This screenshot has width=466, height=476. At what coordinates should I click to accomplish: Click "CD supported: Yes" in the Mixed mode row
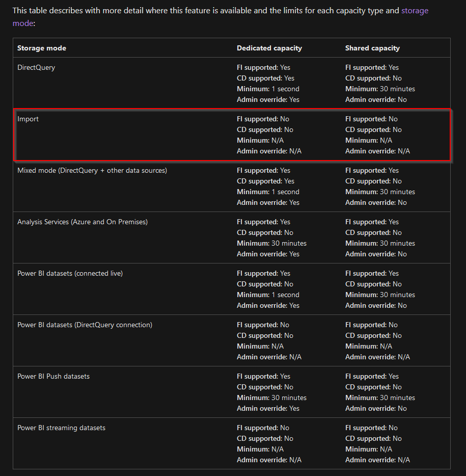pos(265,181)
